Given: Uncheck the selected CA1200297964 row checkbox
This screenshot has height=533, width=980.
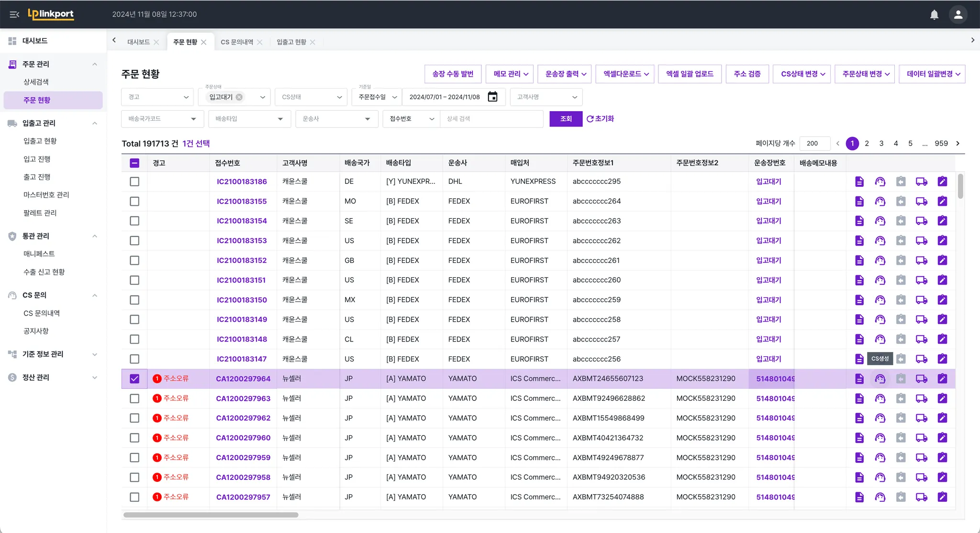Looking at the screenshot, I should 134,379.
